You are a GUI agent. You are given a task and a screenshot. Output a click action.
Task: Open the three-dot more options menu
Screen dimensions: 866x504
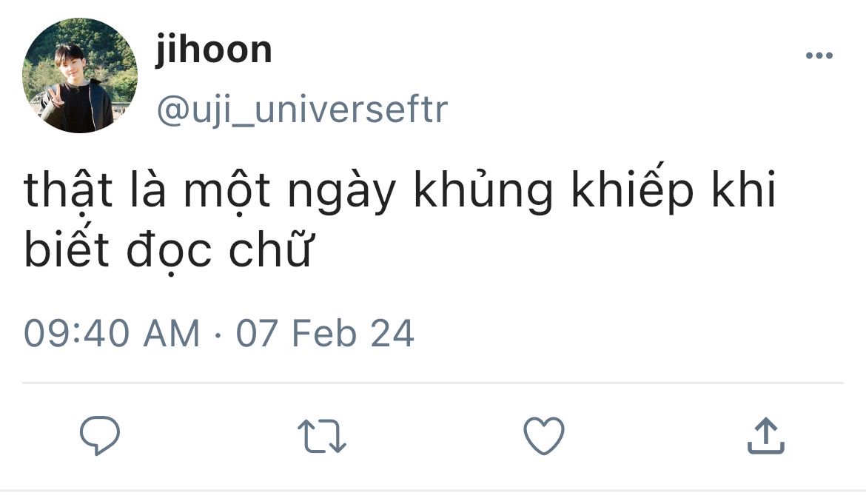[819, 56]
